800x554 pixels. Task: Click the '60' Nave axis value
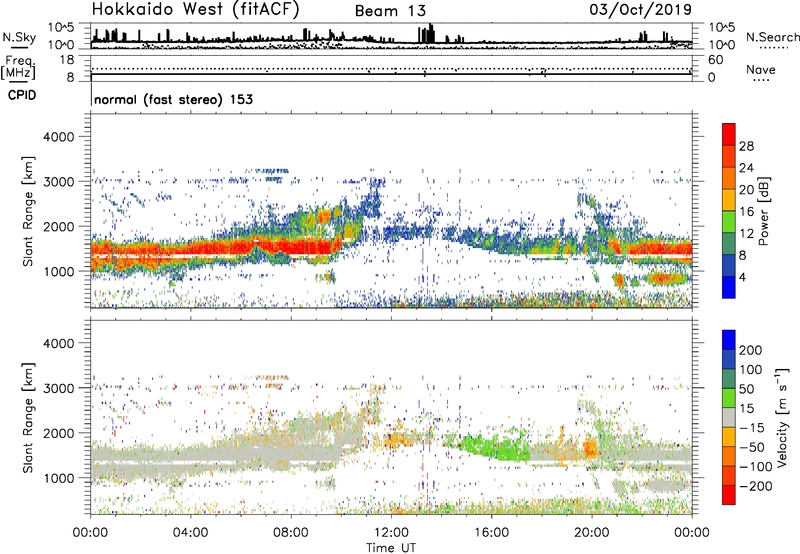(x=716, y=60)
